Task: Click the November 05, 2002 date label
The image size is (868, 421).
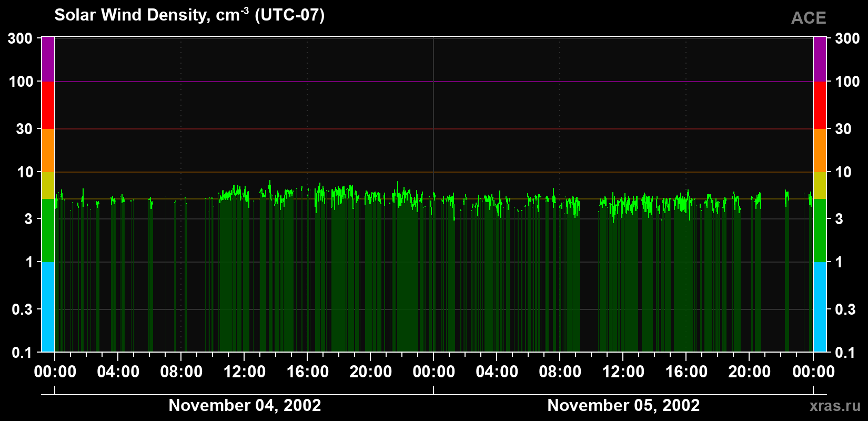Action: (x=623, y=405)
